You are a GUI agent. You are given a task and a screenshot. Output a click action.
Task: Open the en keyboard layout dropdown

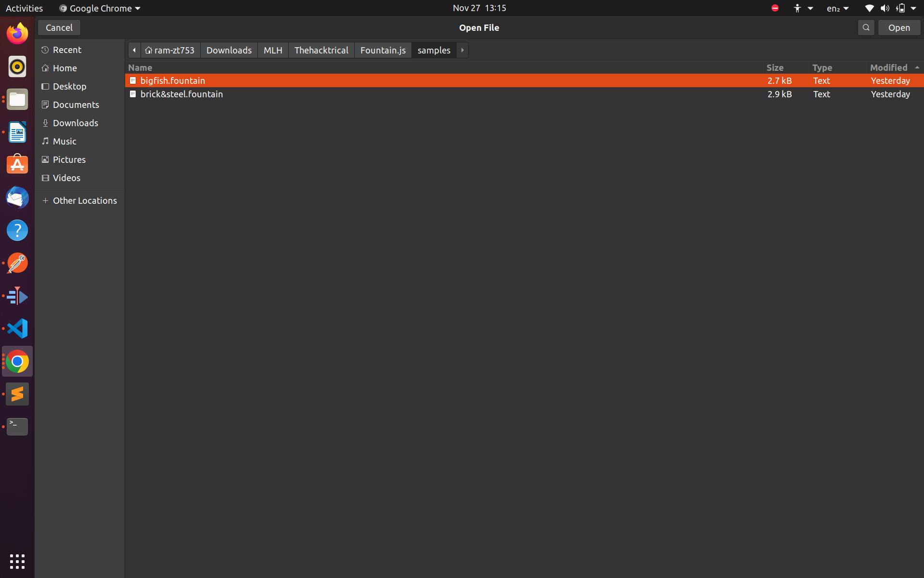(837, 8)
